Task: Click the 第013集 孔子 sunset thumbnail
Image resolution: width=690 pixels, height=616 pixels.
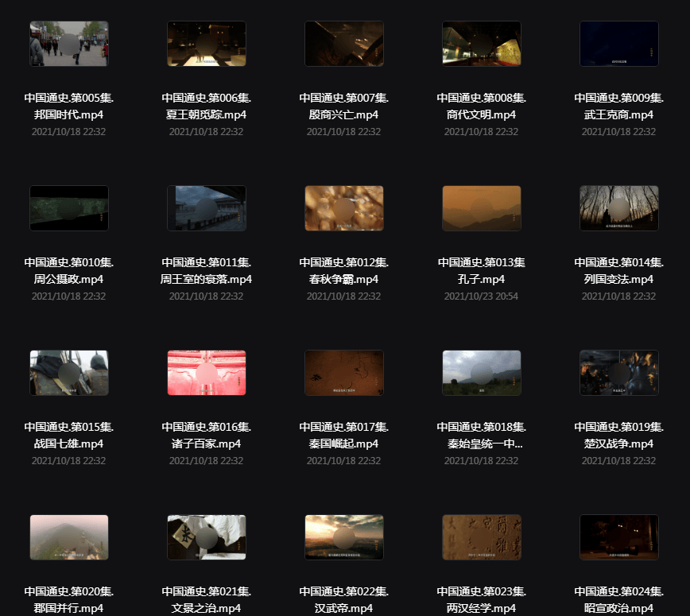Action: (x=482, y=208)
